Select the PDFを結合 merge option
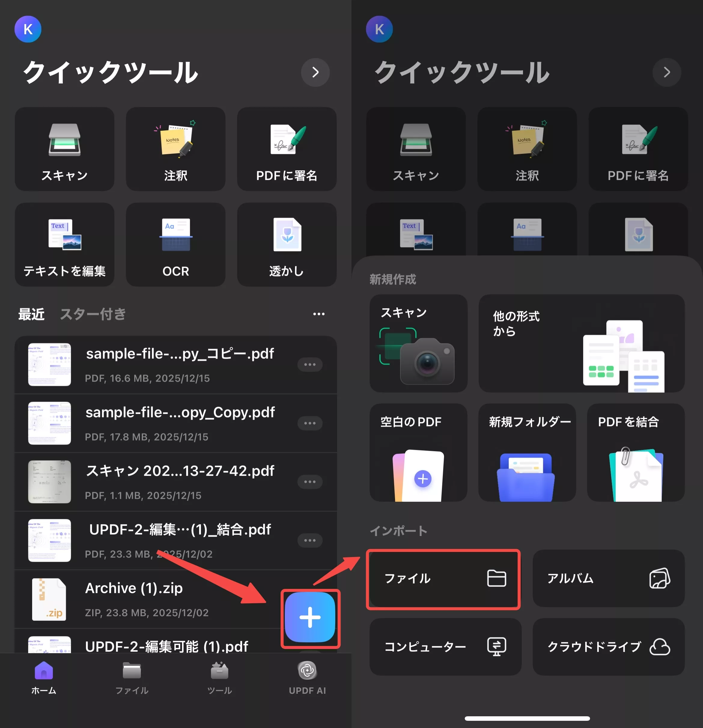Viewport: 703px width, 728px height. (x=636, y=453)
